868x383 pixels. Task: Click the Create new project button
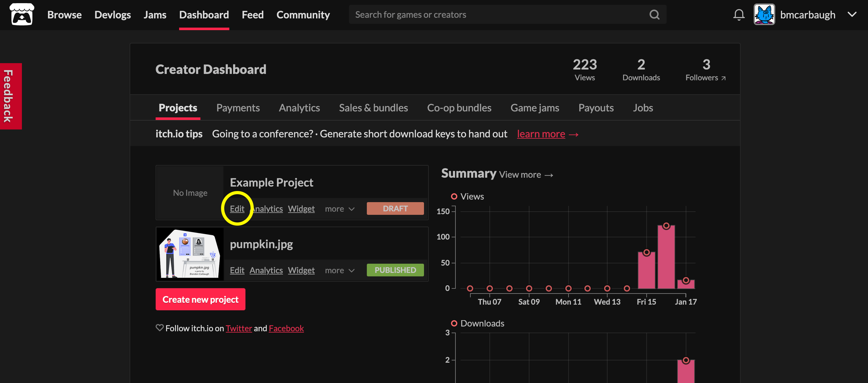200,299
